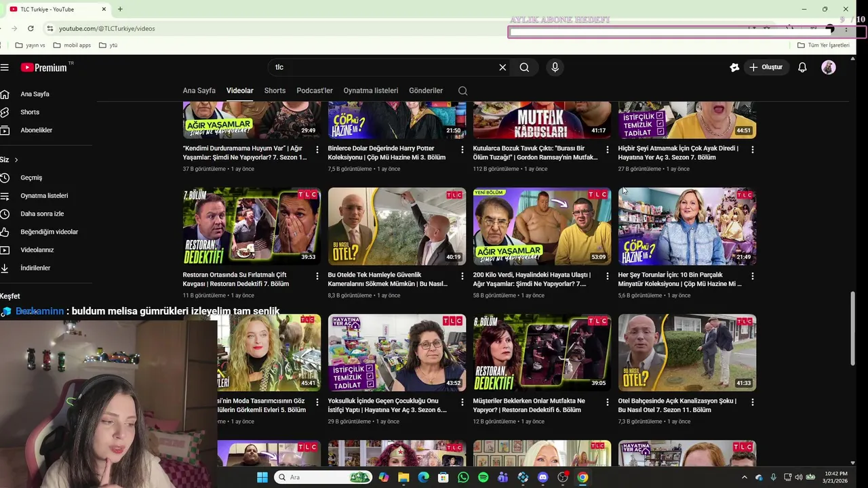Open menu for 'Bu Otelde Tek Hamleyle' video
This screenshot has height=488, width=868.
(x=462, y=276)
